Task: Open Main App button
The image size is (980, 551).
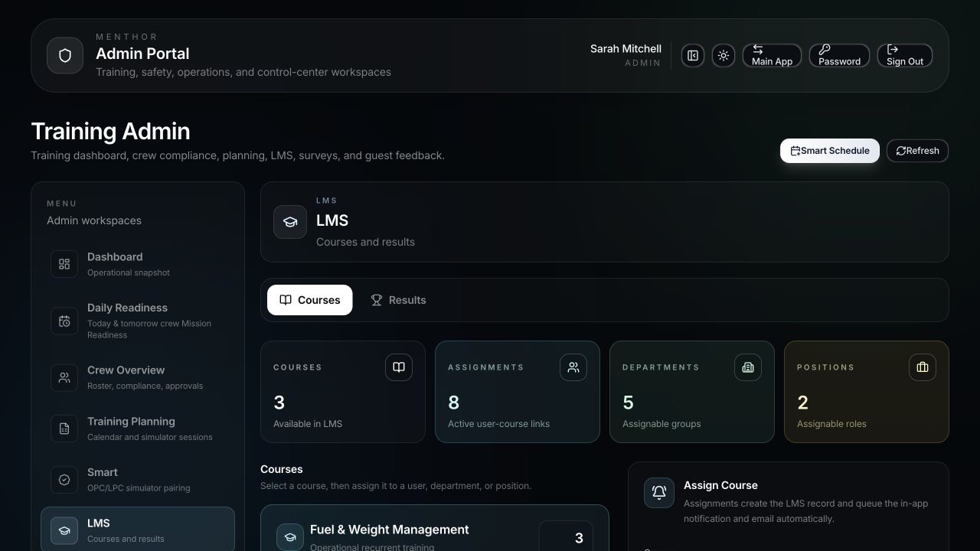Action: click(772, 56)
